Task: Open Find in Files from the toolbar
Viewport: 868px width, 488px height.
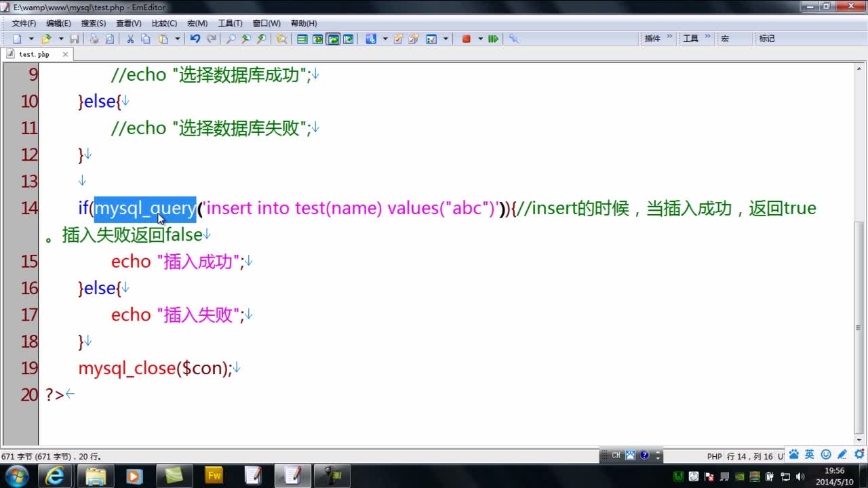Action: coord(281,39)
